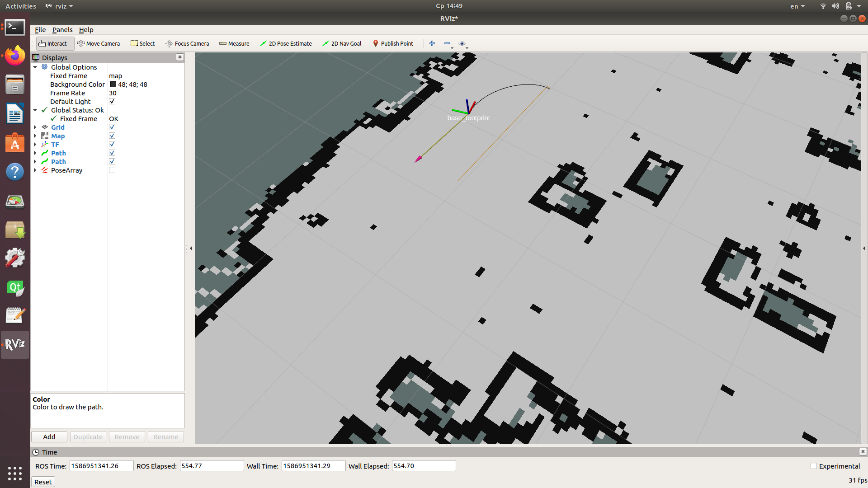Click the Duplicate button
868x488 pixels.
point(88,437)
